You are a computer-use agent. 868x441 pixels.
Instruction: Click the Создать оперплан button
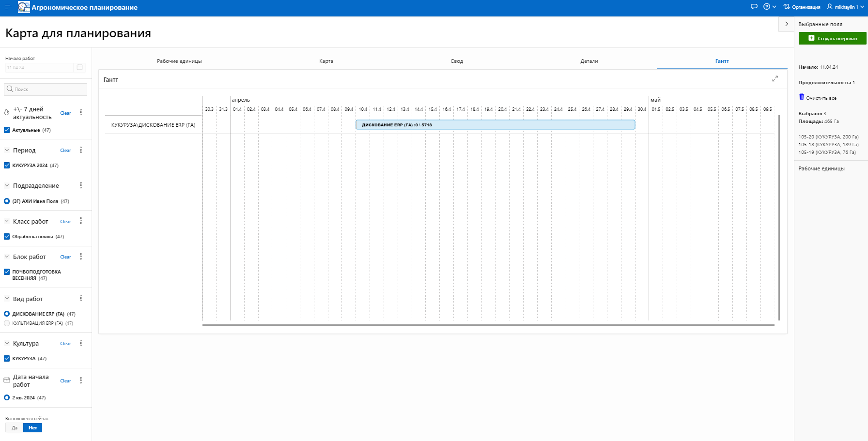[x=832, y=38]
